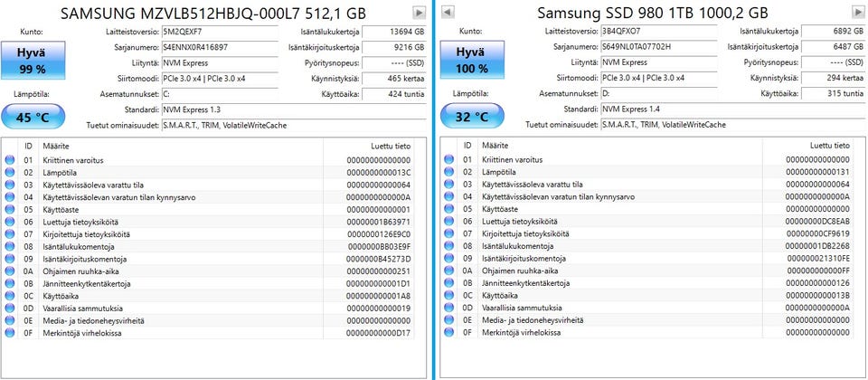Click SAMSUNG MZVLB512HBJQ-000L7 drive title

[212, 13]
